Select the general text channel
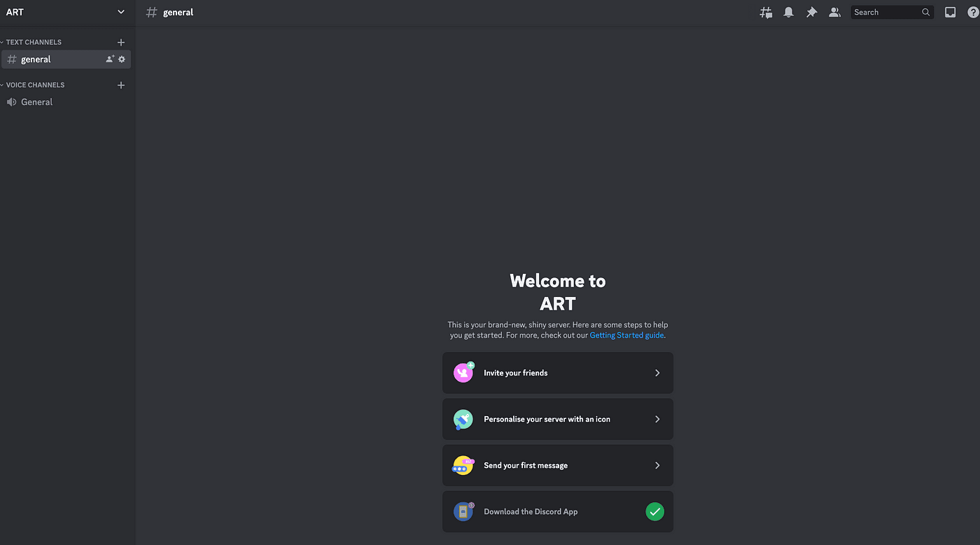 pyautogui.click(x=66, y=60)
